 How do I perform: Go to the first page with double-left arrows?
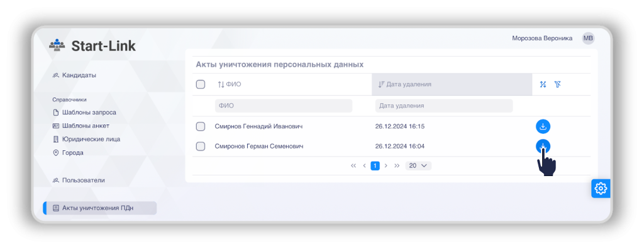353,165
